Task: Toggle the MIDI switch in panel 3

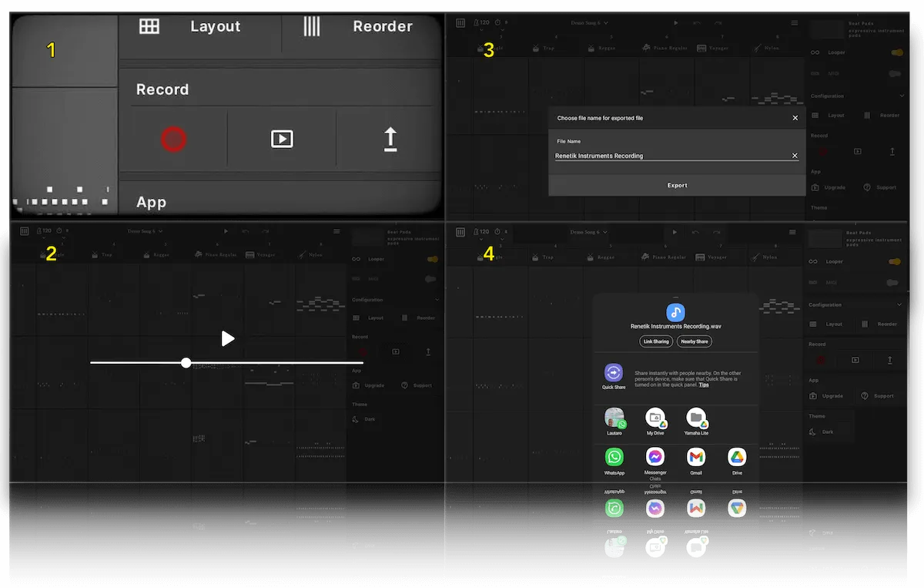Action: tap(895, 73)
